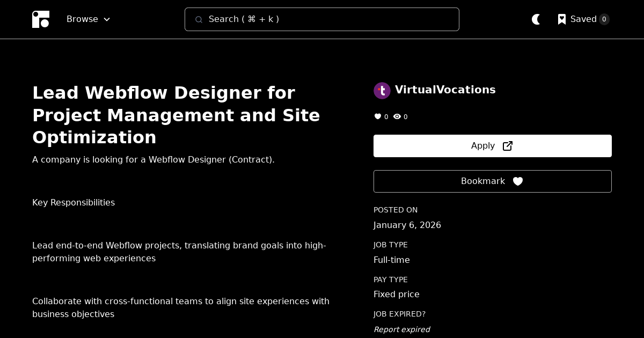Expand the Browse dropdown chevron
This screenshot has height=338, width=644.
click(x=106, y=19)
